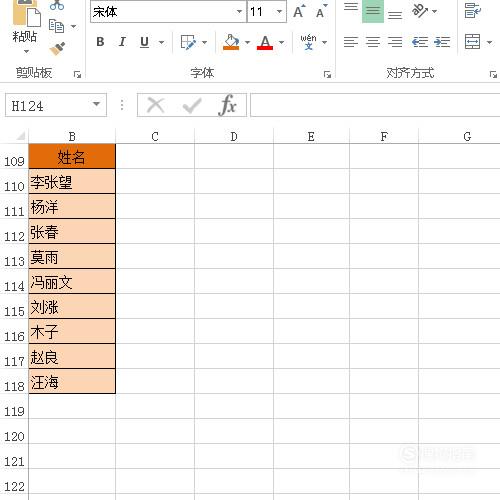Select column D header
The width and height of the screenshot is (500, 500).
coord(234,137)
